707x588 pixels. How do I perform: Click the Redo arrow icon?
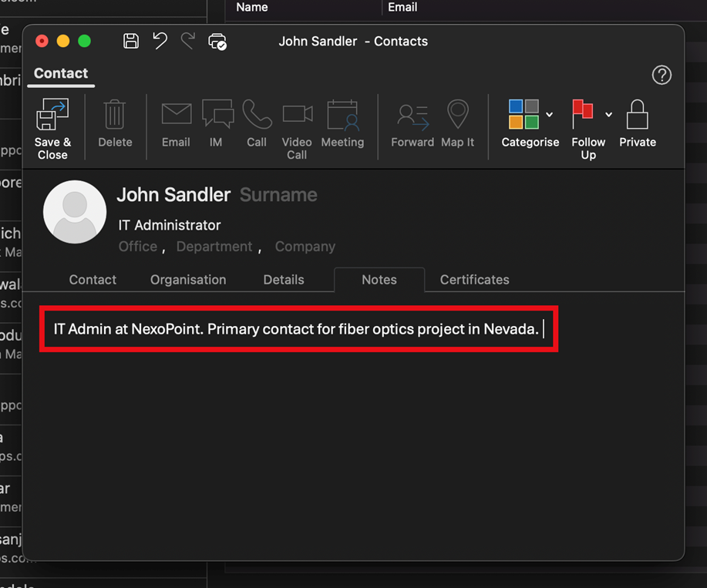188,41
